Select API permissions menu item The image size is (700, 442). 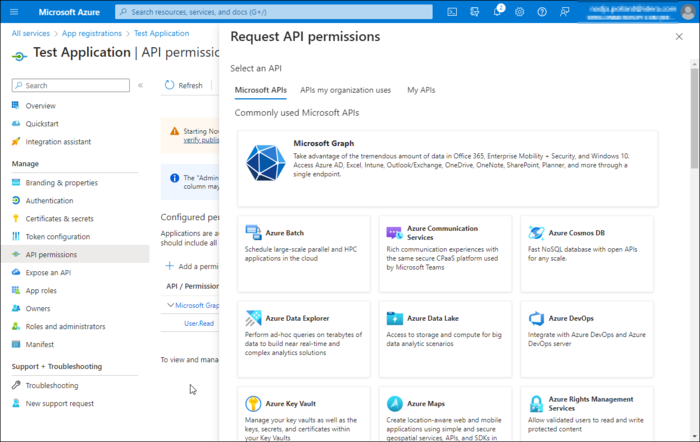click(76, 254)
